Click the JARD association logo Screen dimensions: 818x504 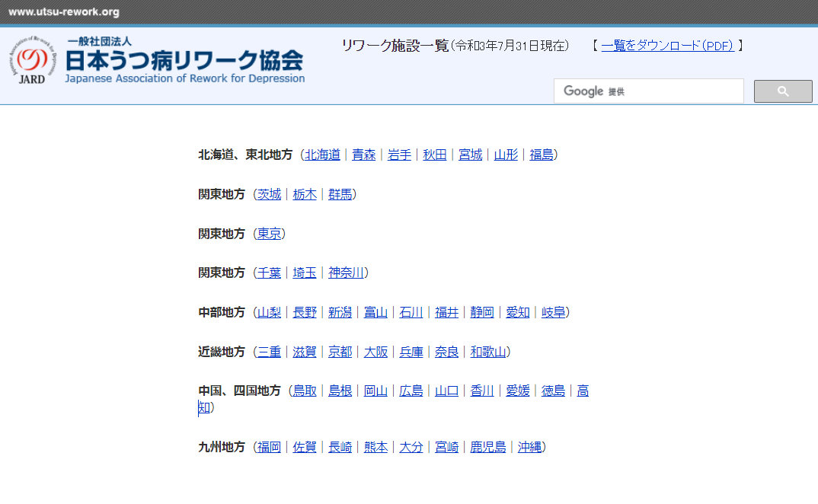pos(32,60)
